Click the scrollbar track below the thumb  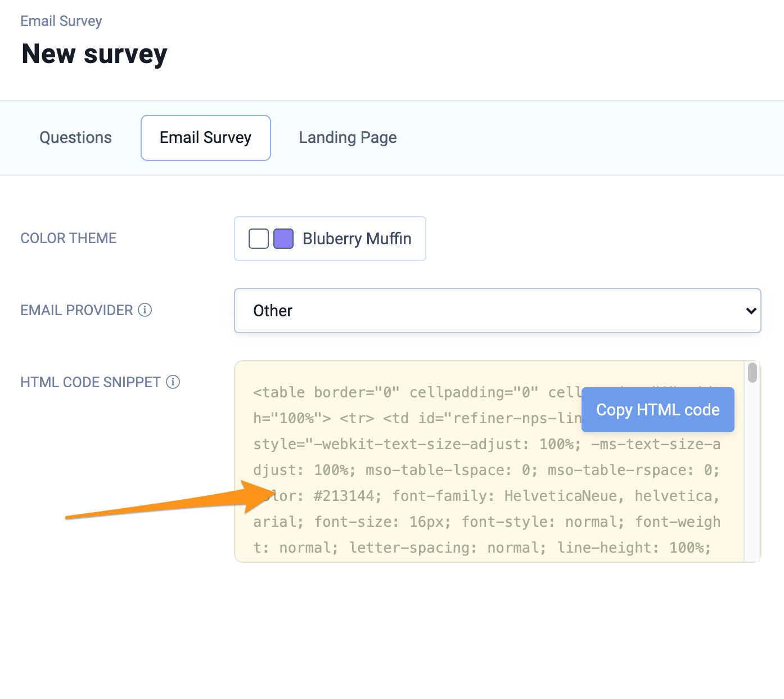coord(753,478)
